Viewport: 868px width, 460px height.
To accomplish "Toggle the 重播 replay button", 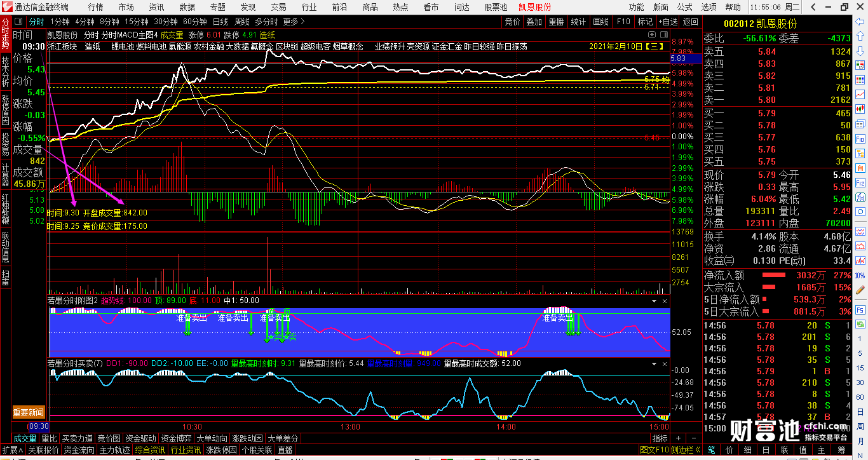I will click(x=556, y=22).
